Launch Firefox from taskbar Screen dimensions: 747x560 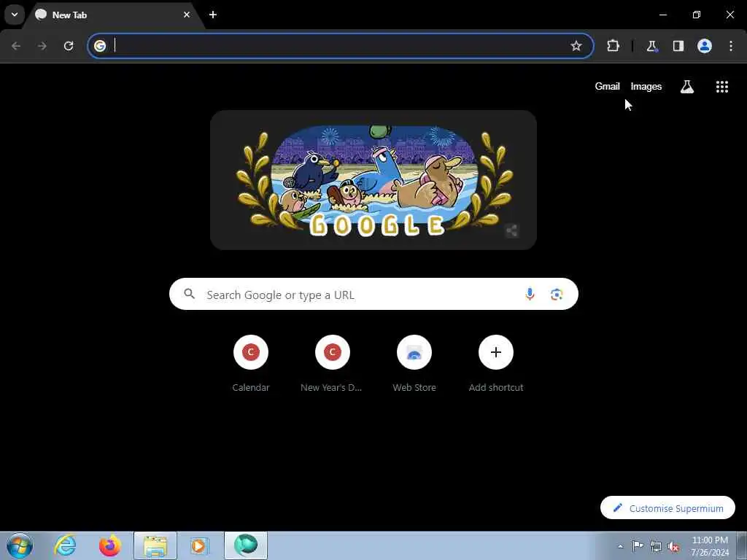(109, 545)
